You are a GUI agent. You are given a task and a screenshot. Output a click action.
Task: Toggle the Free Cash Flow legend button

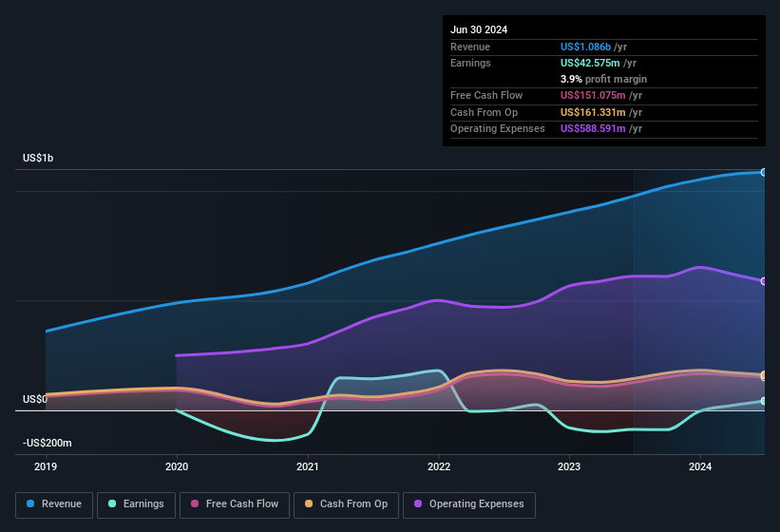click(x=235, y=504)
